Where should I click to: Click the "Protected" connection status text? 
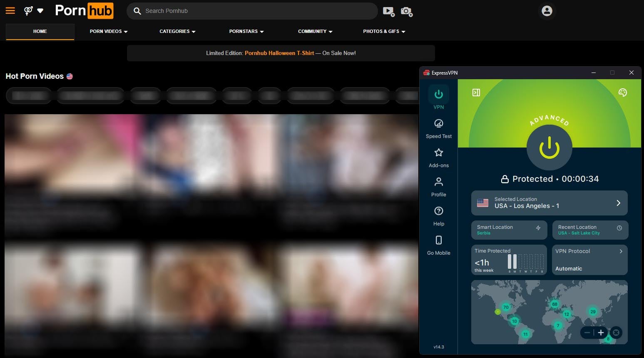tap(532, 179)
